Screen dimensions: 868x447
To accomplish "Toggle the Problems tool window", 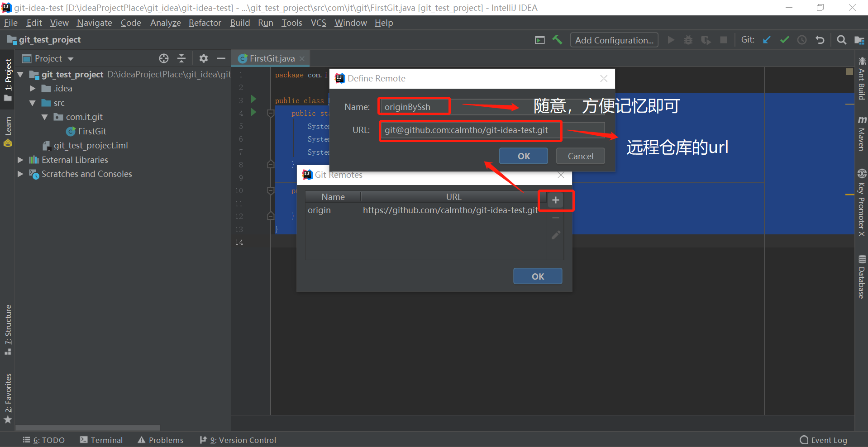I will click(x=161, y=440).
